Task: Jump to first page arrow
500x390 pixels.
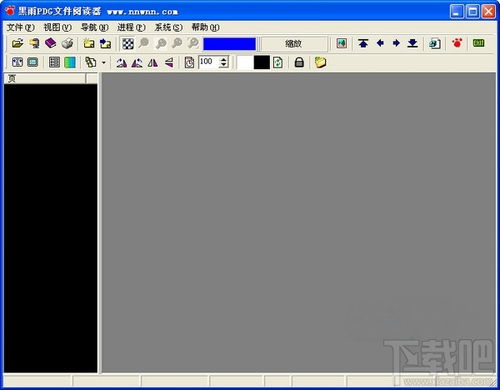Action: click(x=363, y=43)
